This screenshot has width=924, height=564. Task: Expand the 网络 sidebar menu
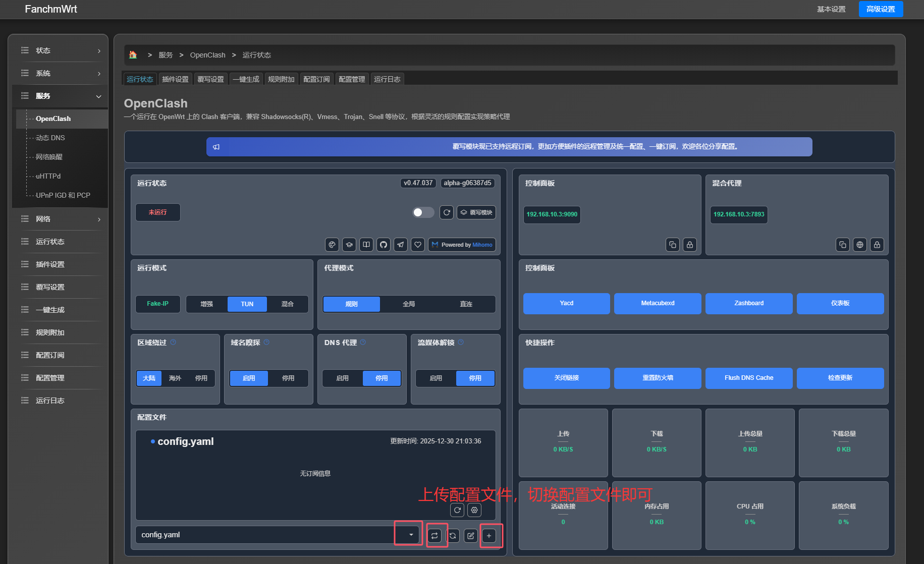[60, 219]
